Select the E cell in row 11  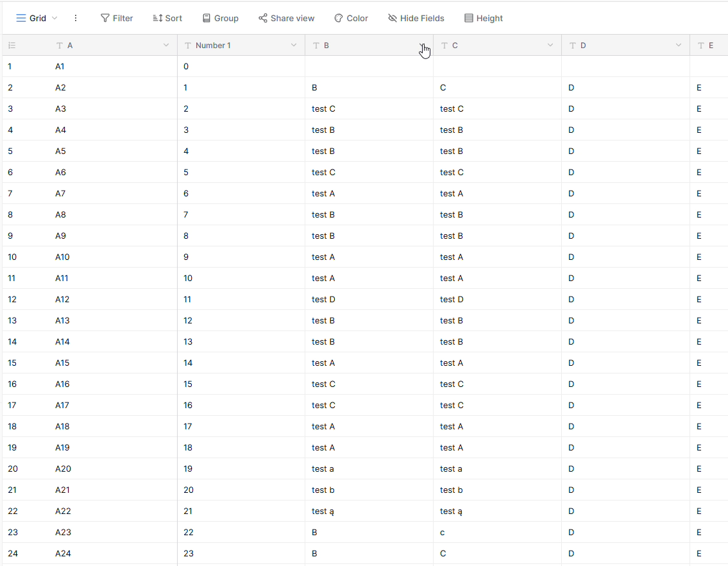tap(709, 279)
